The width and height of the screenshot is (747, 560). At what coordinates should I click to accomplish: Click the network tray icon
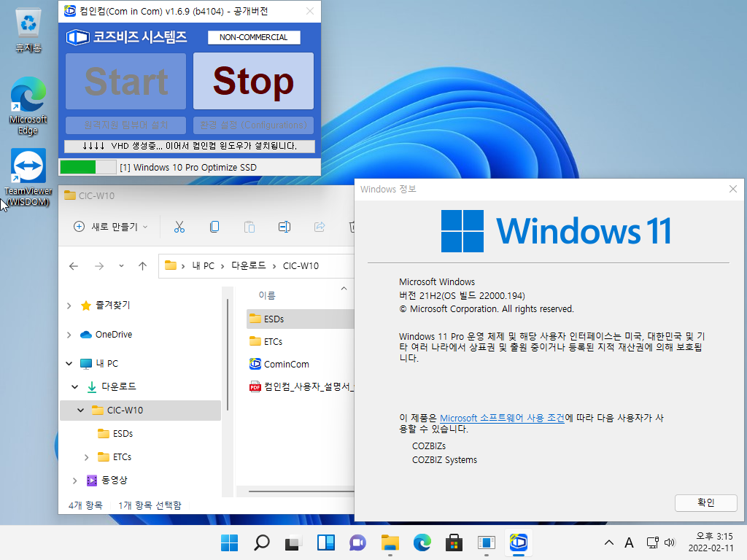pyautogui.click(x=652, y=542)
